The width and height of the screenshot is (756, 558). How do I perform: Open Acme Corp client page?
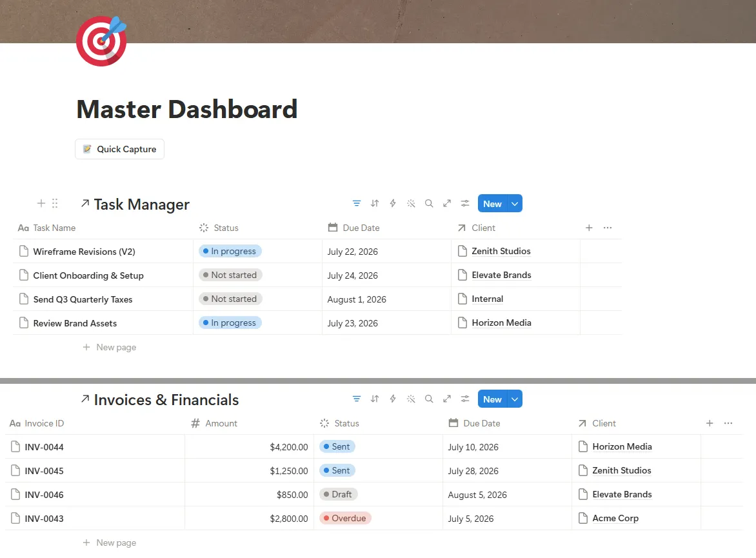click(x=615, y=518)
